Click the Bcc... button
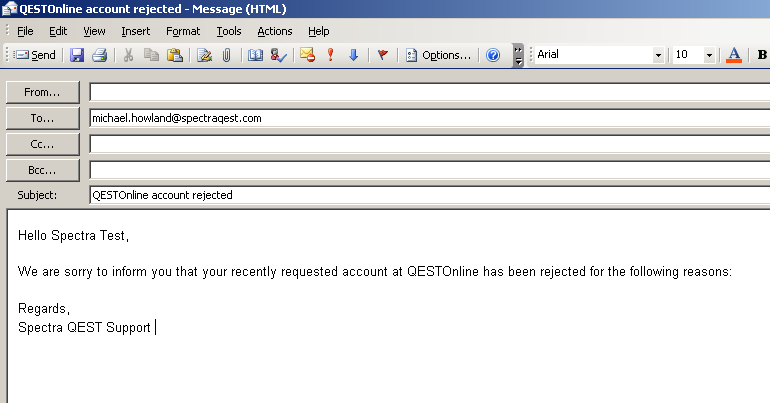770x403 pixels. [x=42, y=170]
